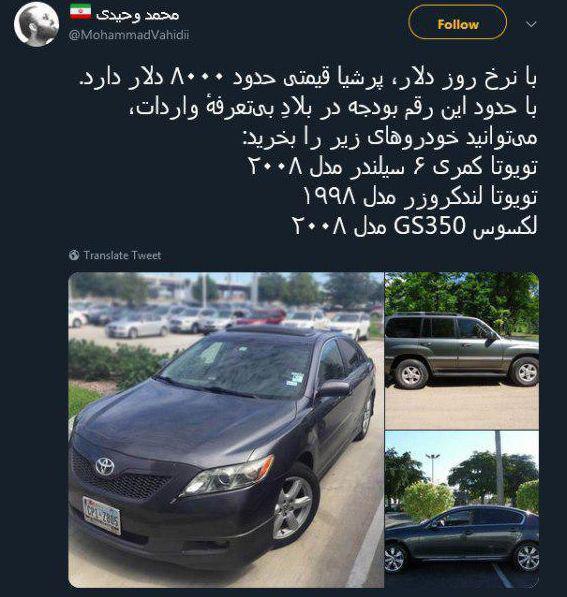The height and width of the screenshot is (597, 567).
Task: Click the GS350 text in tweet
Action: click(430, 226)
